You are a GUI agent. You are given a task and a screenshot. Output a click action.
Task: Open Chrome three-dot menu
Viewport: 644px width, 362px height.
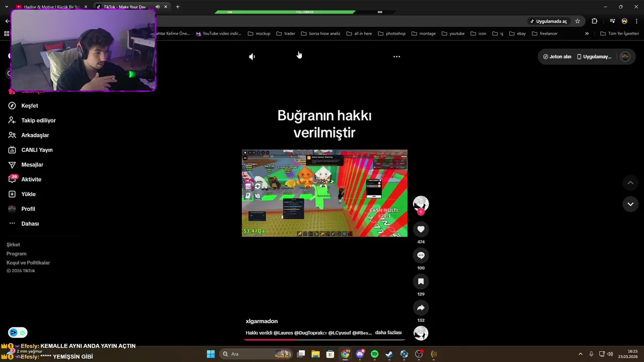click(636, 21)
